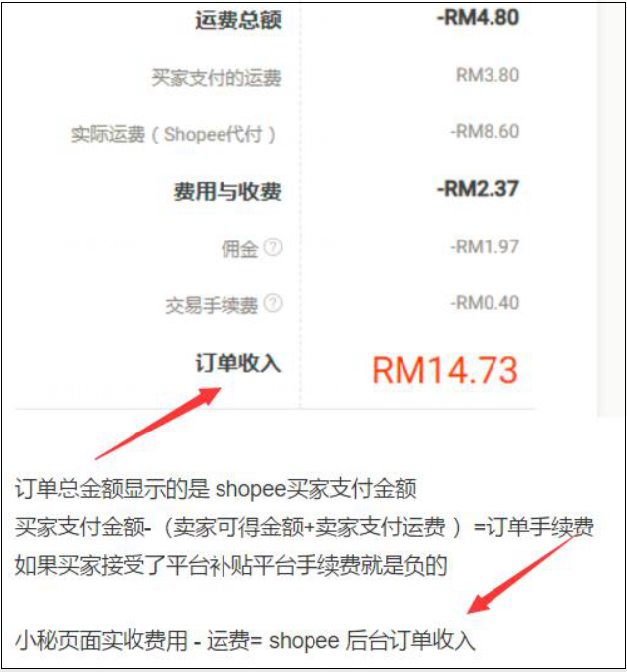The width and height of the screenshot is (627, 672).
Task: Click the 订单收入 heading
Action: [x=238, y=363]
